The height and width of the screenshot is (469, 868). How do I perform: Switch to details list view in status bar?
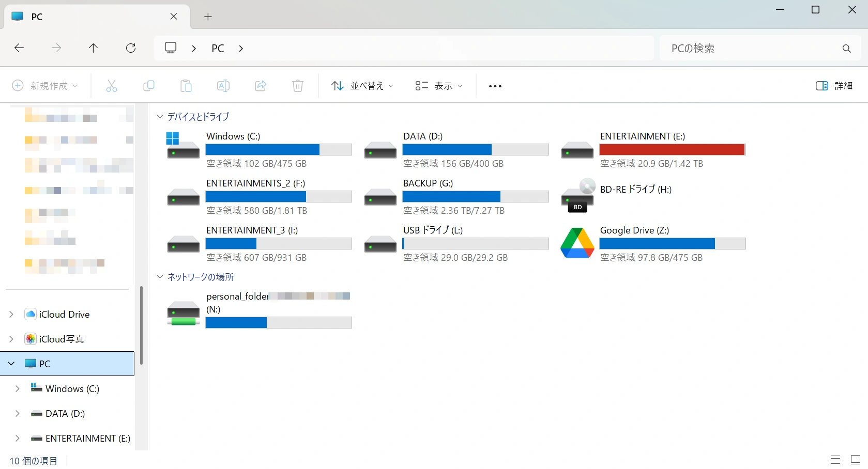[835, 460]
